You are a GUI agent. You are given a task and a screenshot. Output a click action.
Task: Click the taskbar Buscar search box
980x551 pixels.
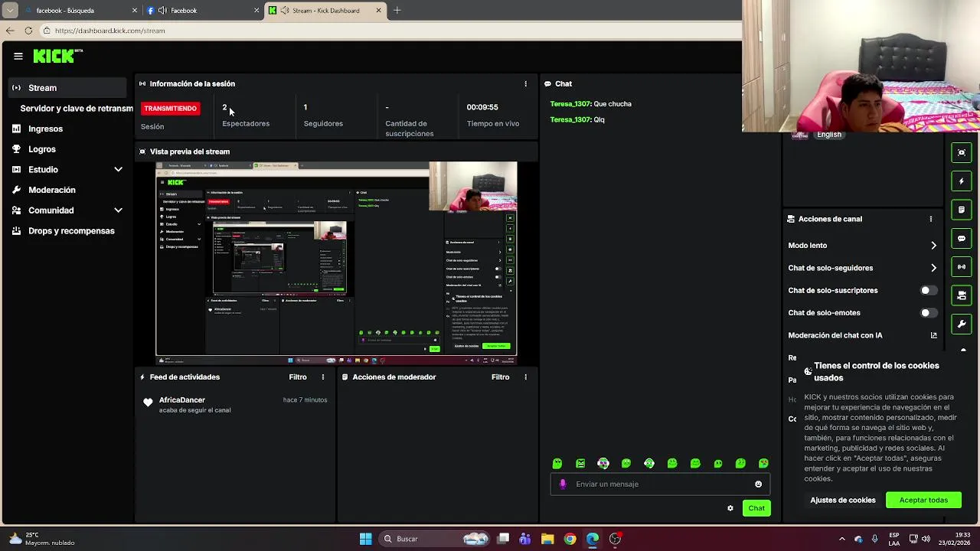[x=436, y=539]
